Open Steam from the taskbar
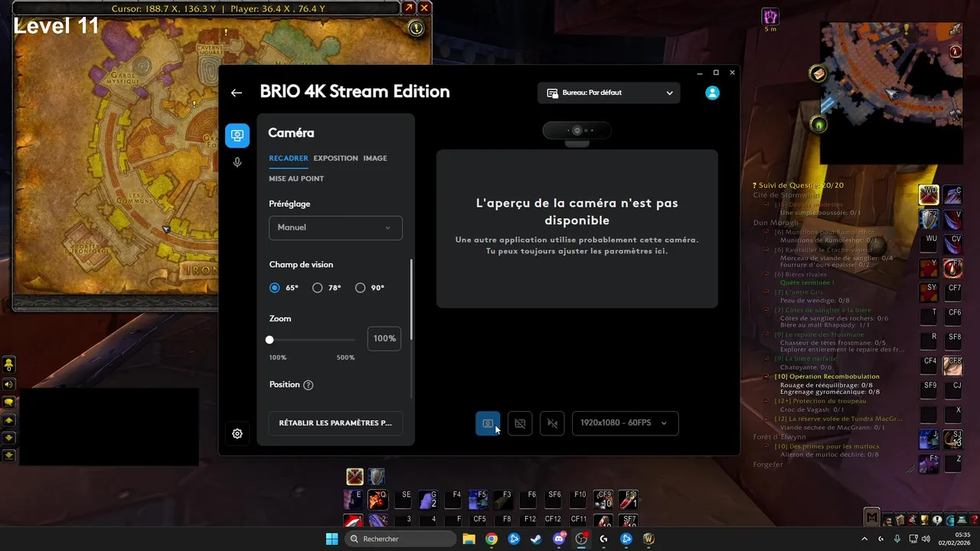 click(x=536, y=539)
